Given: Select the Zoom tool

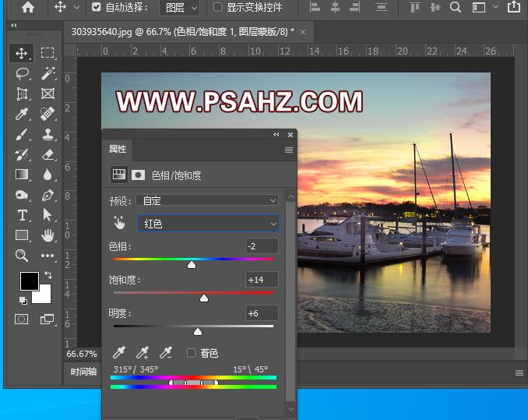Looking at the screenshot, I should coord(22,256).
